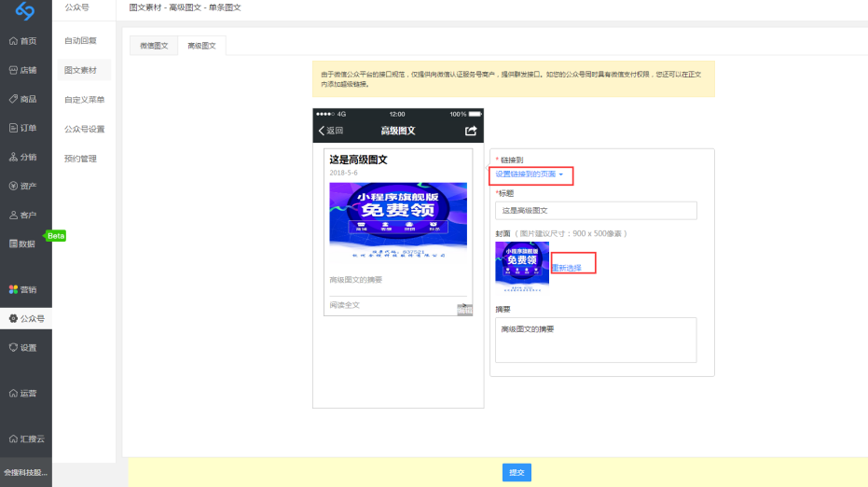Click the account name 全搜科技股... at bottom
Screen dimensions: 868x487
(26, 473)
